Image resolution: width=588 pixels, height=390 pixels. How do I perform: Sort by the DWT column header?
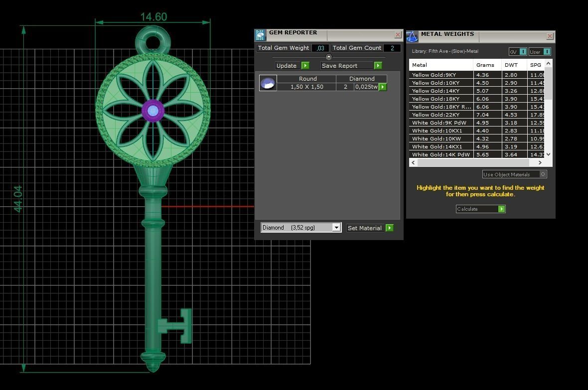click(x=514, y=65)
